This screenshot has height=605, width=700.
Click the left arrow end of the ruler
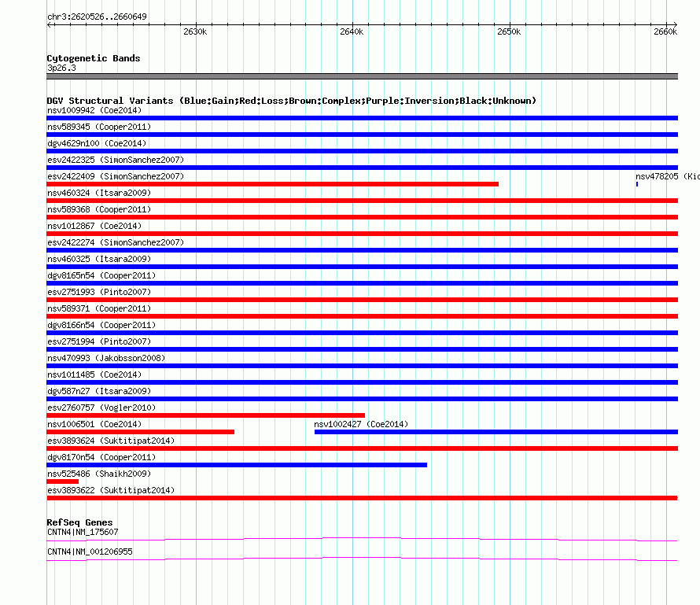coord(49,24)
